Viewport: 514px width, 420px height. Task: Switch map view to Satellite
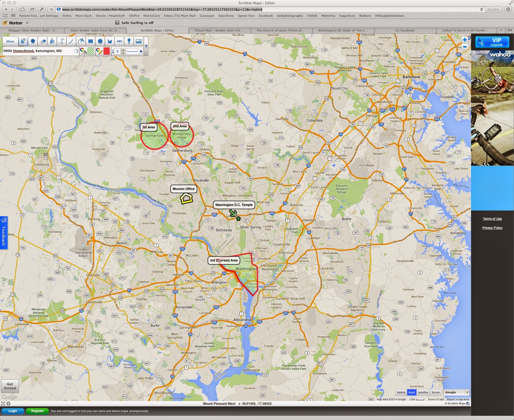(x=423, y=392)
